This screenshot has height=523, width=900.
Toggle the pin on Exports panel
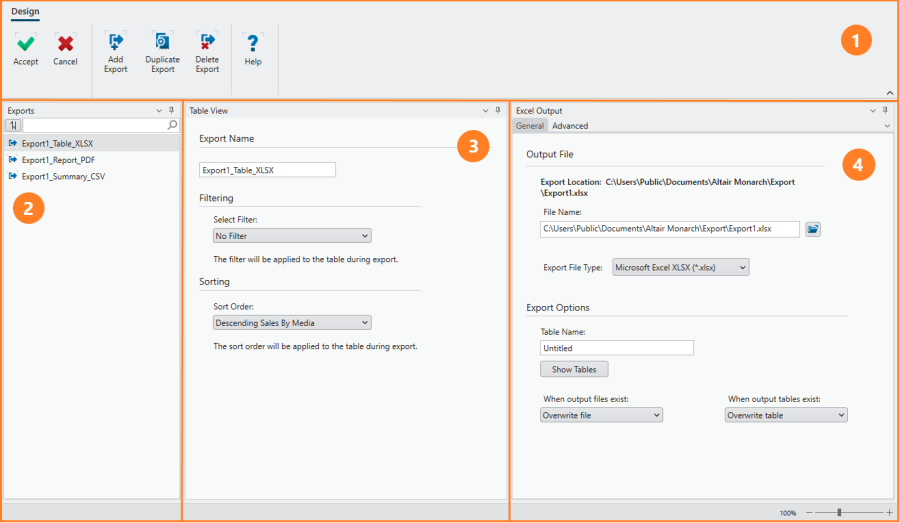pyautogui.click(x=171, y=111)
